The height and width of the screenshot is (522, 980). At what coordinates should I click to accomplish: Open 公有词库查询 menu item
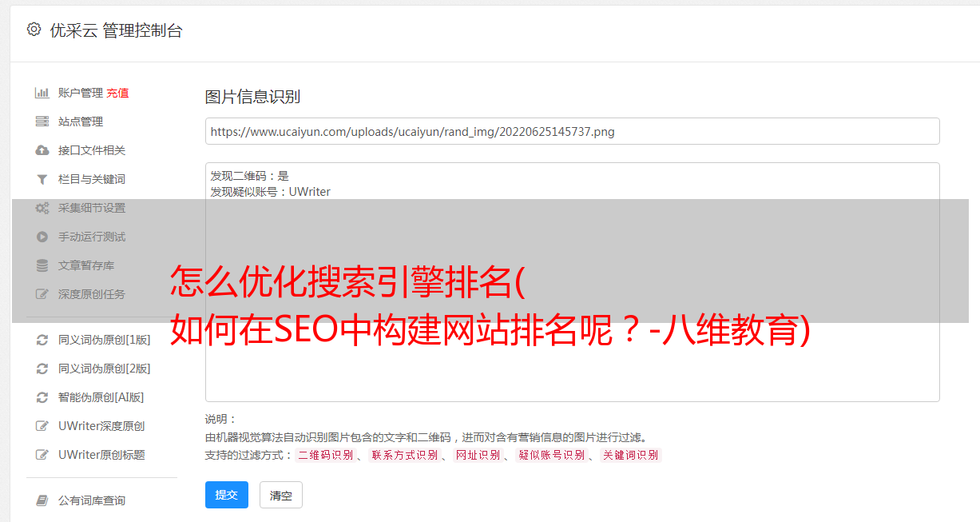(x=92, y=500)
